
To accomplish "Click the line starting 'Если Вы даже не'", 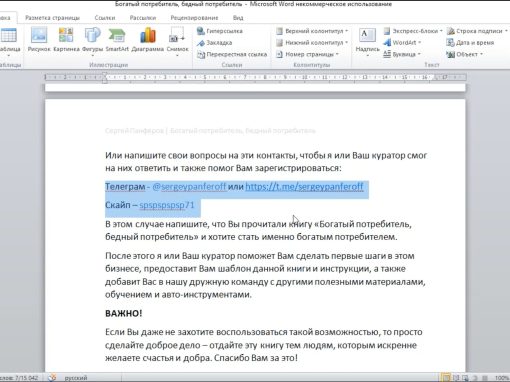I will [x=264, y=332].
